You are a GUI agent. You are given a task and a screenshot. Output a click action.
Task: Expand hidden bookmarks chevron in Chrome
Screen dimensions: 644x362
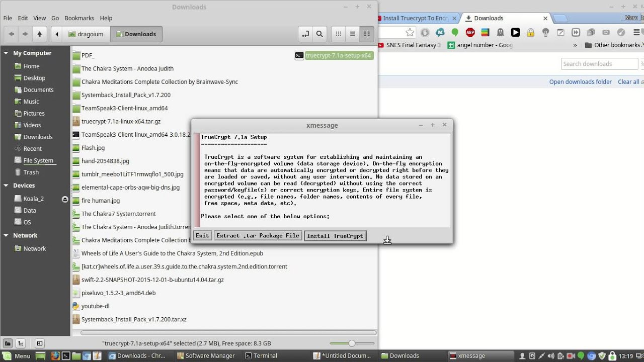[x=575, y=45]
